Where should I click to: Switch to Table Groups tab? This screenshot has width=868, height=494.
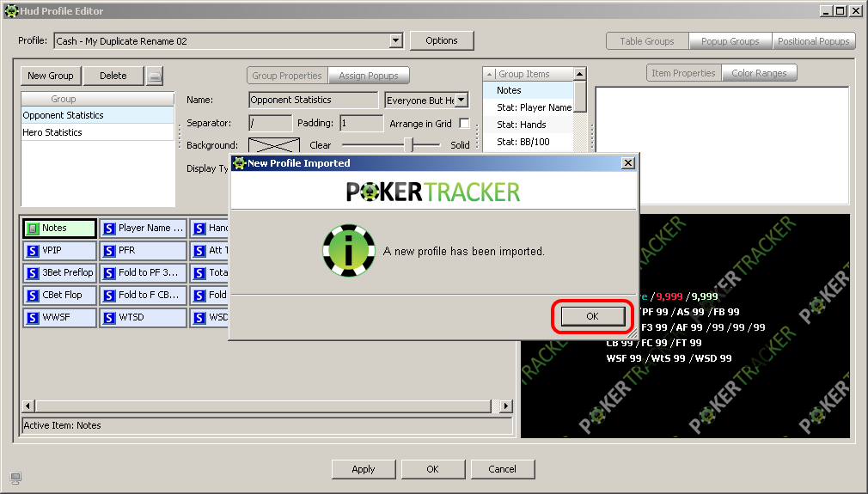coord(647,41)
